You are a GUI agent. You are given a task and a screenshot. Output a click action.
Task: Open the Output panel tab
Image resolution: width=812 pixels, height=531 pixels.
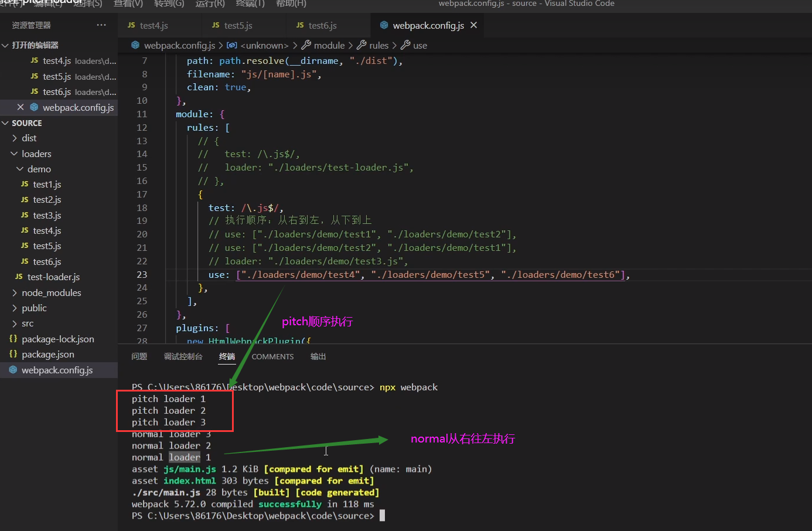pyautogui.click(x=318, y=356)
